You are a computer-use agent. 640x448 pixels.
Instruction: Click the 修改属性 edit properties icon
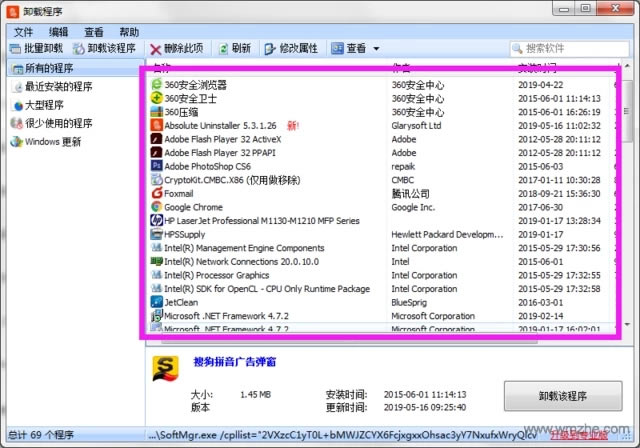click(x=270, y=49)
